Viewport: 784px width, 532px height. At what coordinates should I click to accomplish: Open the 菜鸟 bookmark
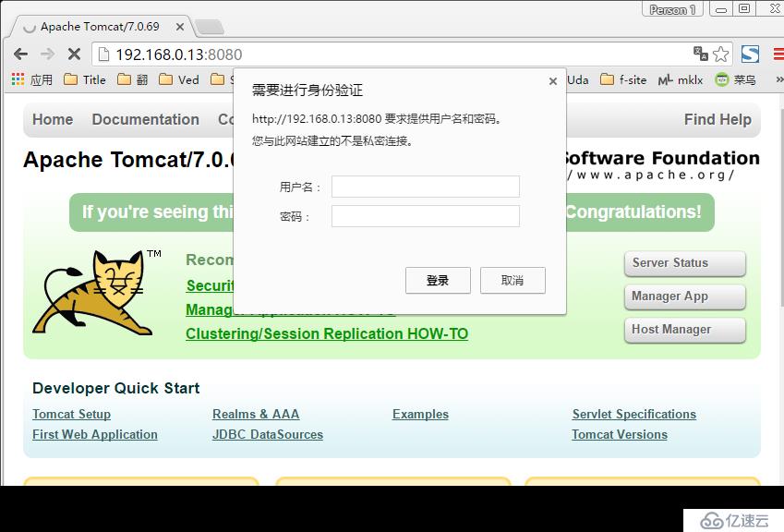(735, 79)
